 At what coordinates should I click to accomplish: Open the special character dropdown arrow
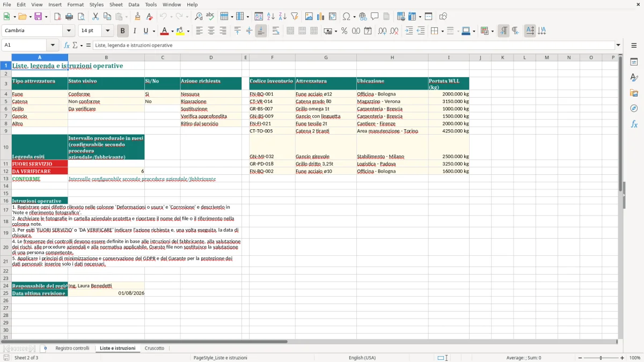point(354,17)
